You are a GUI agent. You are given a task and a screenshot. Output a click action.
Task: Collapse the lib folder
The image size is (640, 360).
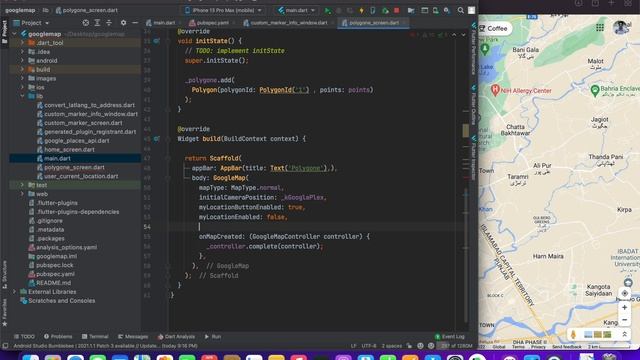click(22, 96)
